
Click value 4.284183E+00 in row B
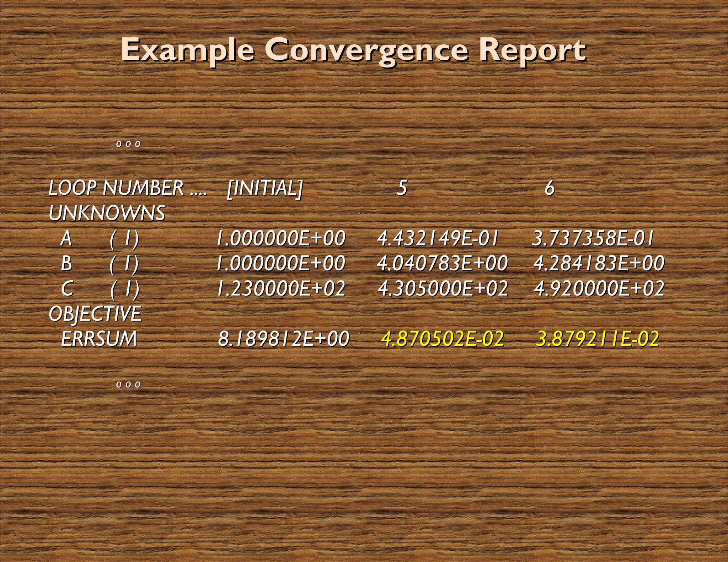[599, 263]
